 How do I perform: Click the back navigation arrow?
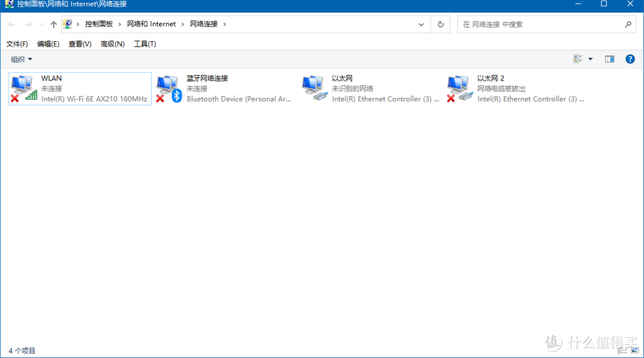(11, 24)
